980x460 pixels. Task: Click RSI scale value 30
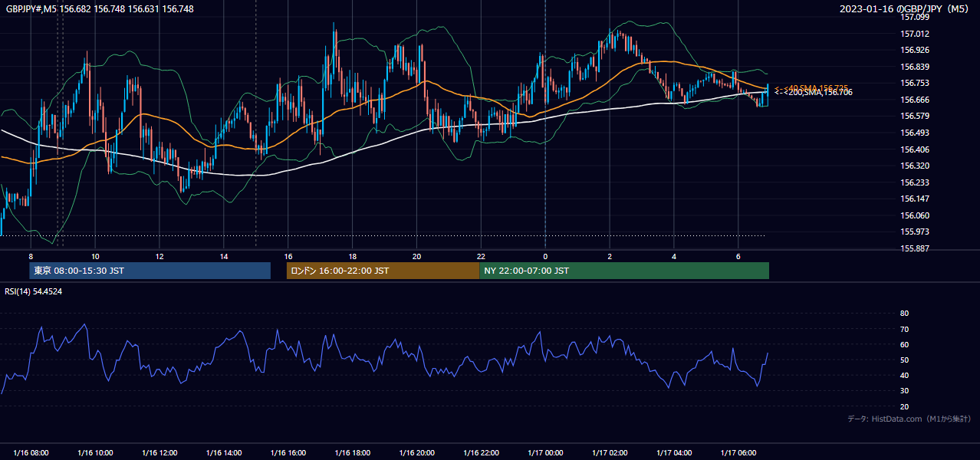click(905, 391)
